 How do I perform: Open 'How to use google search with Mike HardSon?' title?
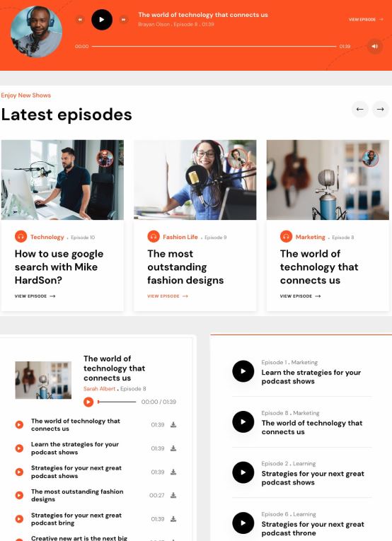click(59, 267)
